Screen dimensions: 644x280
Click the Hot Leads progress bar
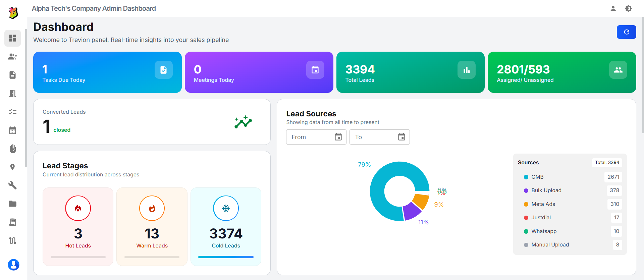pos(78,257)
